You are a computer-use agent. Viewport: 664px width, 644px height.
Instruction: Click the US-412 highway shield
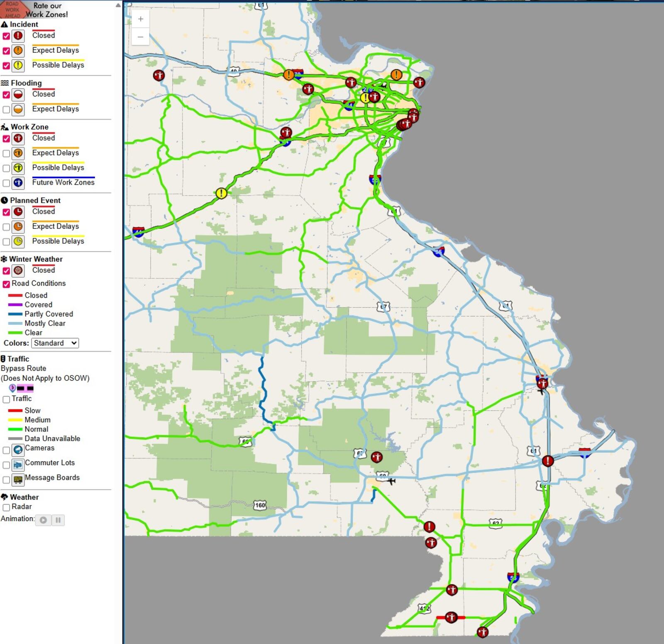424,609
